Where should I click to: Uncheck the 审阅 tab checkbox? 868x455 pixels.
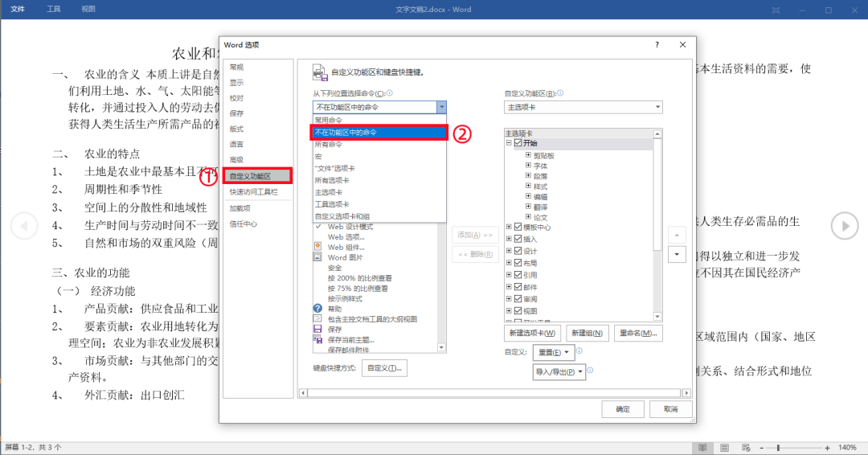[x=518, y=299]
